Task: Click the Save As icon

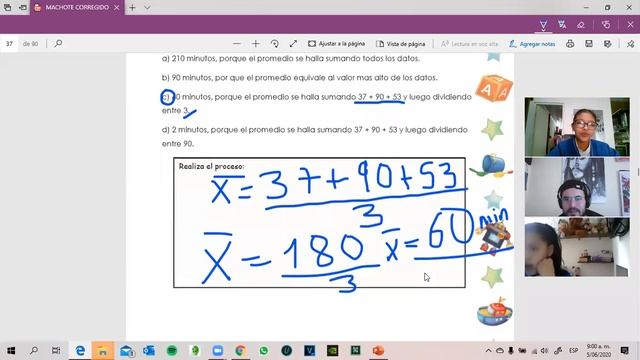Action: click(608, 44)
